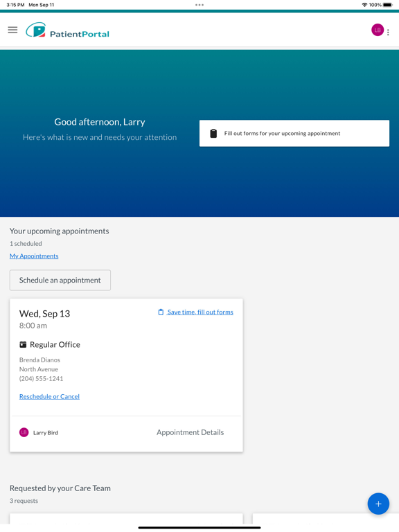Image resolution: width=399 pixels, height=532 pixels.
Task: Click Here's what is new subtitle text
Action: point(100,137)
